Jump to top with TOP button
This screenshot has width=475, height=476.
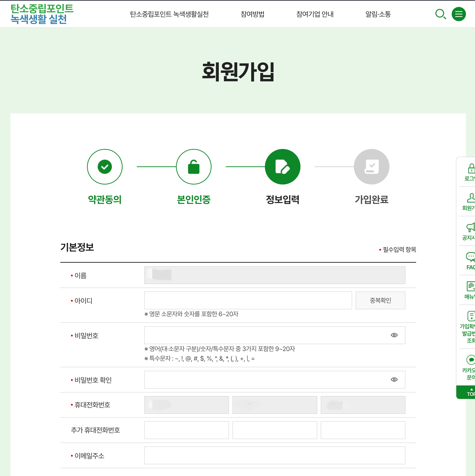tap(466, 392)
